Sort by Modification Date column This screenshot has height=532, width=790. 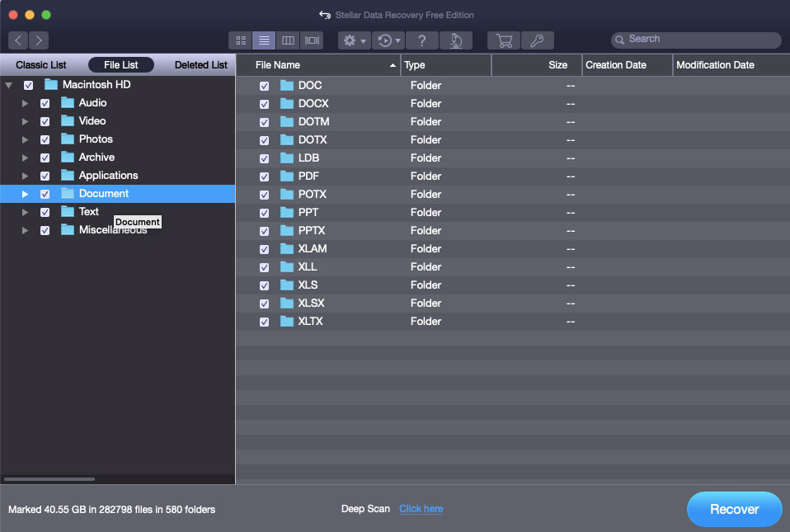click(x=731, y=65)
